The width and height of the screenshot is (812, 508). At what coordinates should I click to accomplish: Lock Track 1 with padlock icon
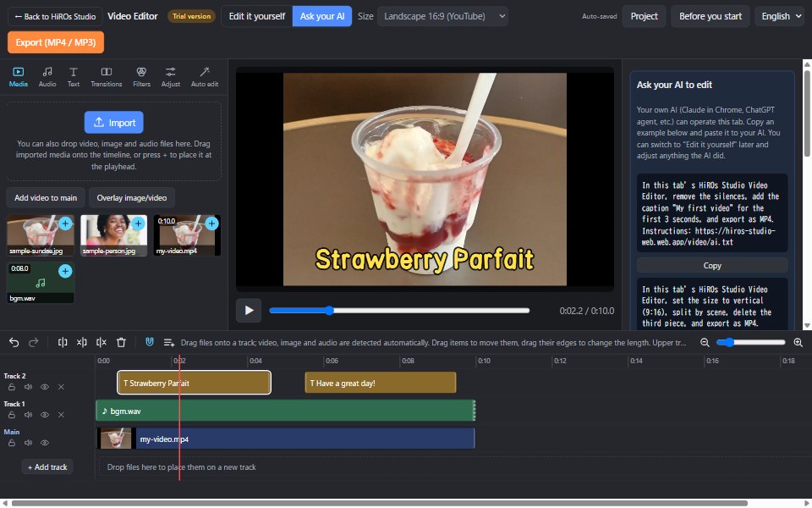pos(11,415)
